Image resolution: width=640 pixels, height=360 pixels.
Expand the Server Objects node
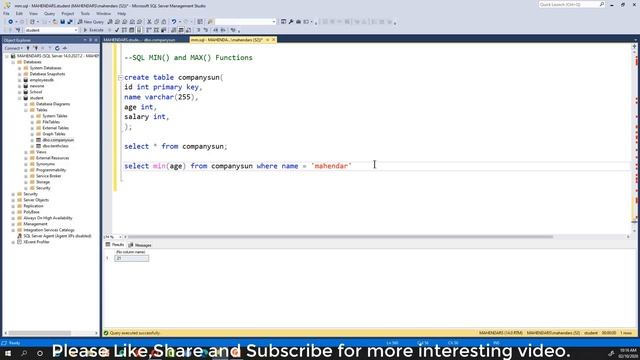point(13,200)
